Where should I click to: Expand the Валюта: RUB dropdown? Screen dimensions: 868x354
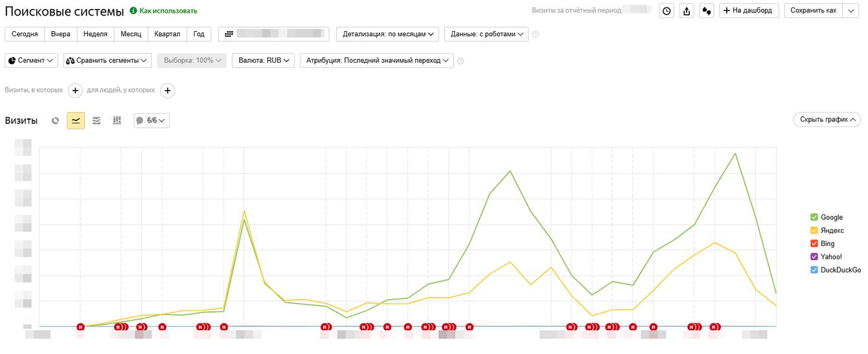pyautogui.click(x=263, y=60)
